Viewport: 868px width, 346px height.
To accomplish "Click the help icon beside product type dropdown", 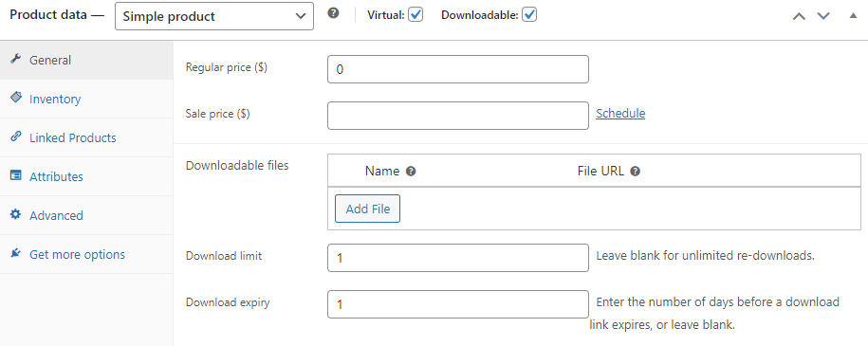I will 333,13.
